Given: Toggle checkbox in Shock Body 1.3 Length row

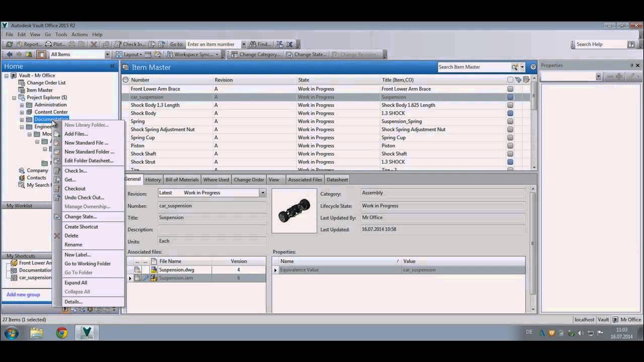Looking at the screenshot, I should [x=510, y=105].
